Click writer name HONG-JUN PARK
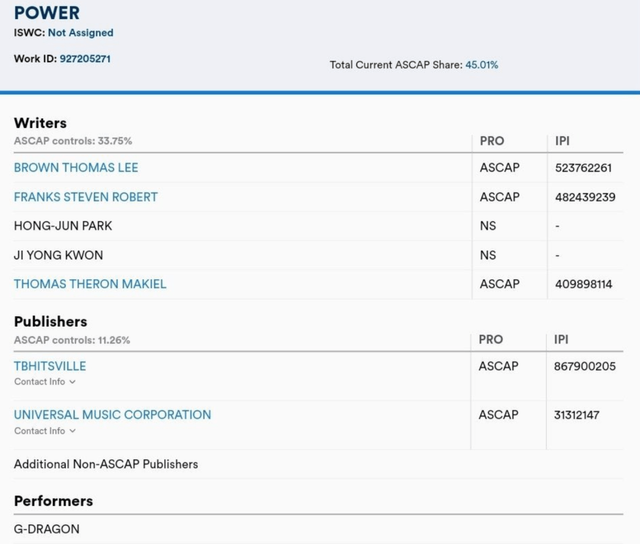 (x=63, y=226)
